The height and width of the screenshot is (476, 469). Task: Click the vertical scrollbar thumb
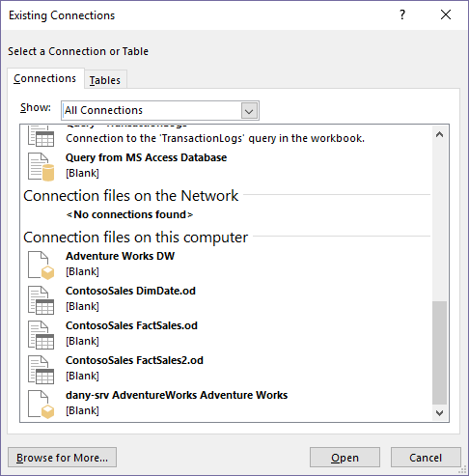point(439,352)
